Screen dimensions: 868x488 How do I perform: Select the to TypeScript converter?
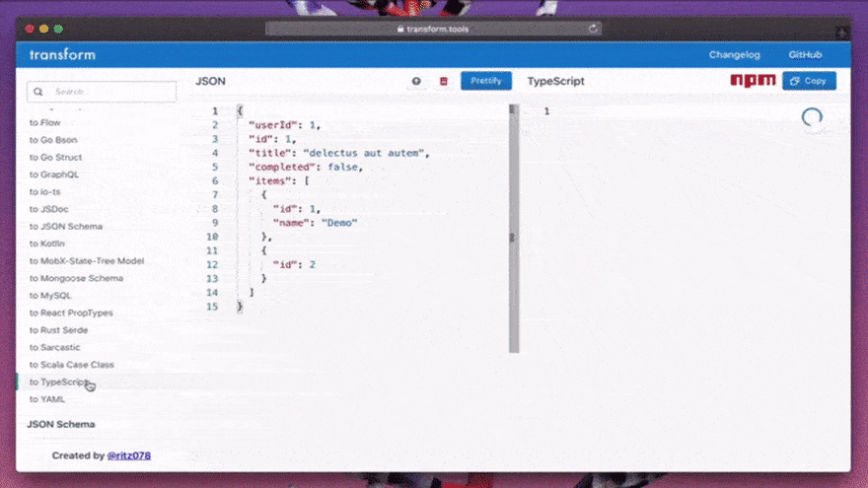(59, 382)
